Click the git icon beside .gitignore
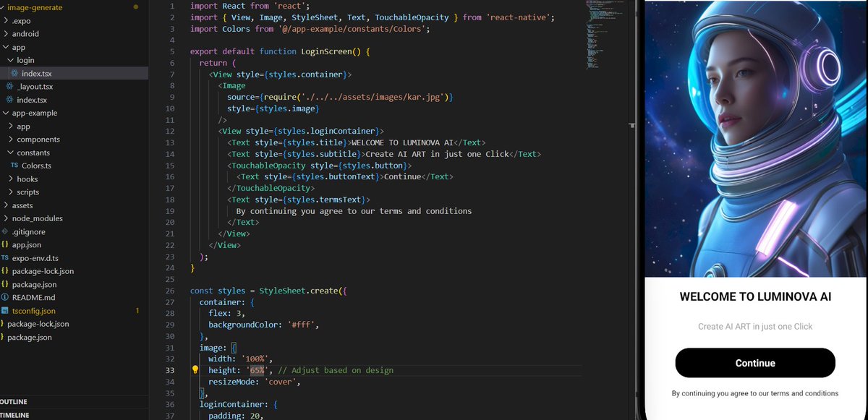Viewport: 868px width, 420px height. click(4, 232)
